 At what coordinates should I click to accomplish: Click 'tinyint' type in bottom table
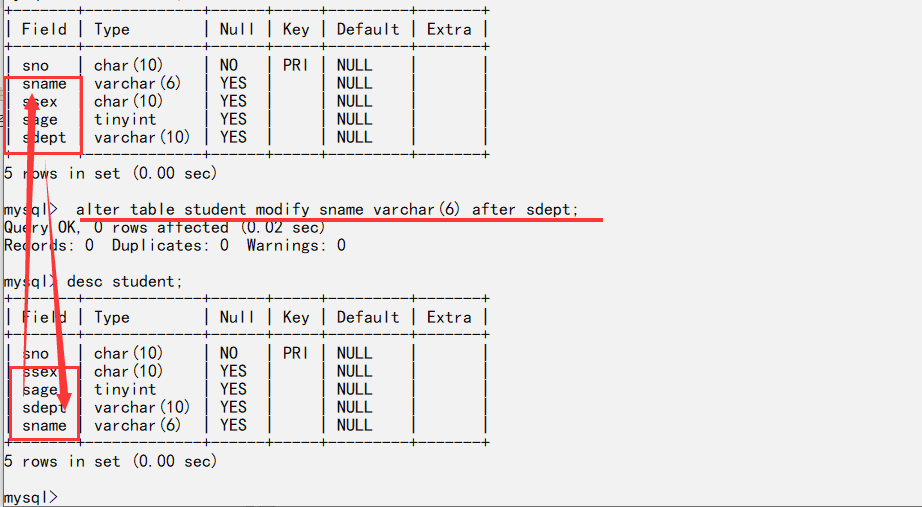[x=125, y=389]
